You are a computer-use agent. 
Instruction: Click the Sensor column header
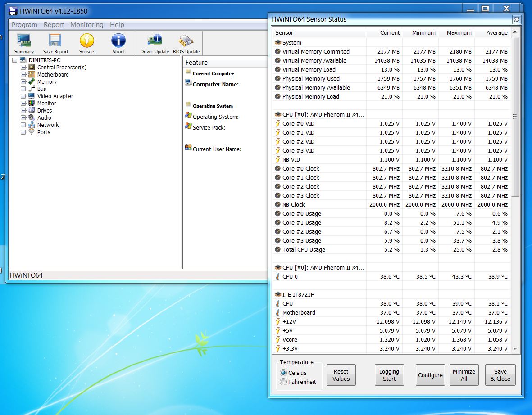coord(319,32)
